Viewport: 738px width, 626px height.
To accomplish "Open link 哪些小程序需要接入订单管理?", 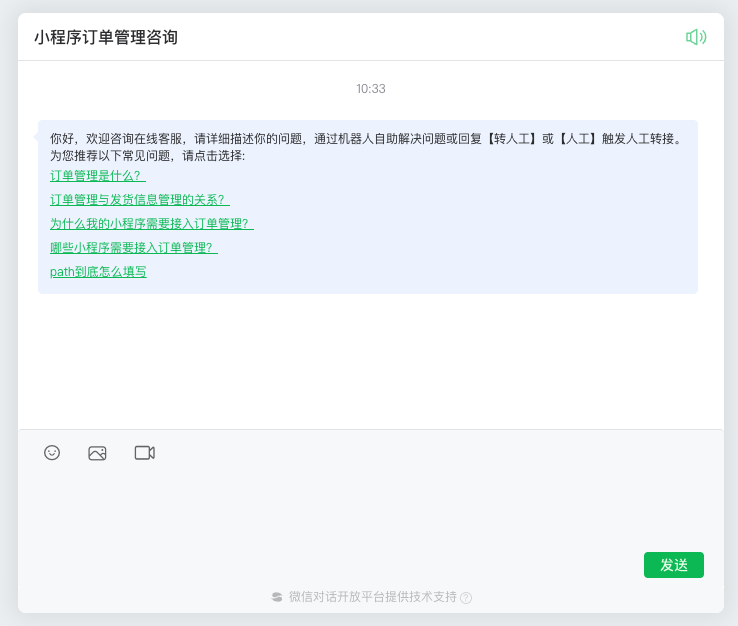I will [x=134, y=248].
